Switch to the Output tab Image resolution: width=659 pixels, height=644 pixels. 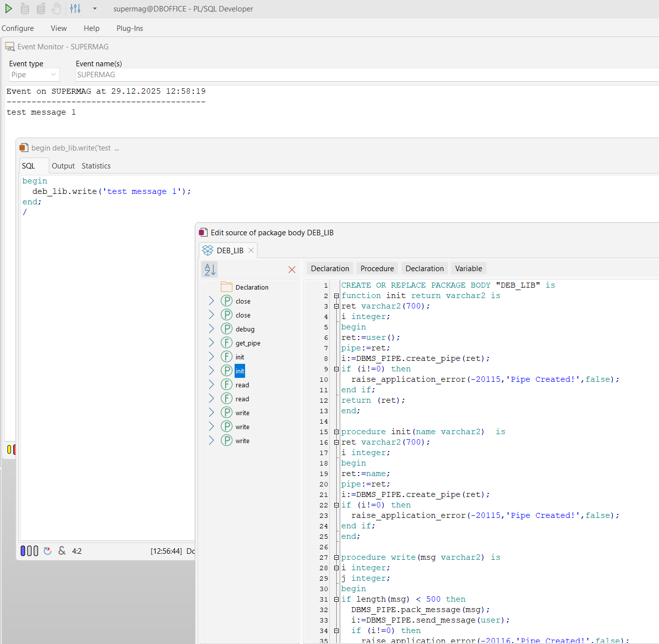coord(63,166)
